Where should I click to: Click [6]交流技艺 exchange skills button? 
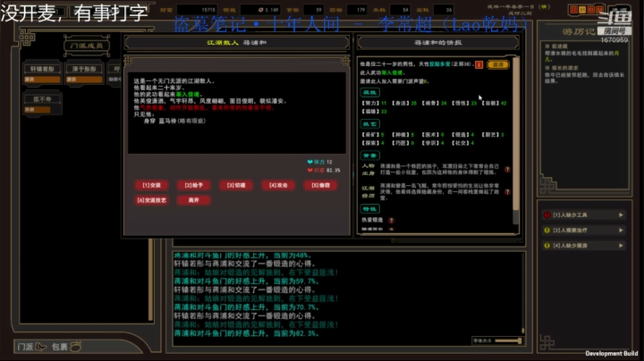point(151,200)
